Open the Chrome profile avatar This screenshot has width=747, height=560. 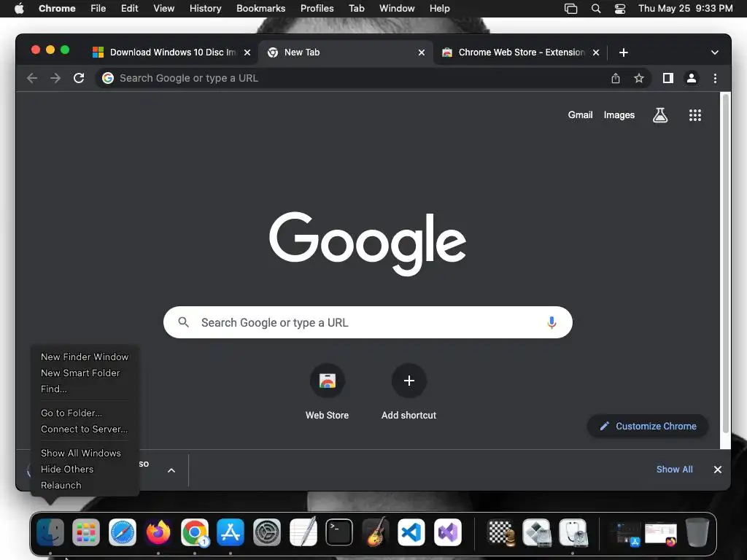[x=692, y=78]
